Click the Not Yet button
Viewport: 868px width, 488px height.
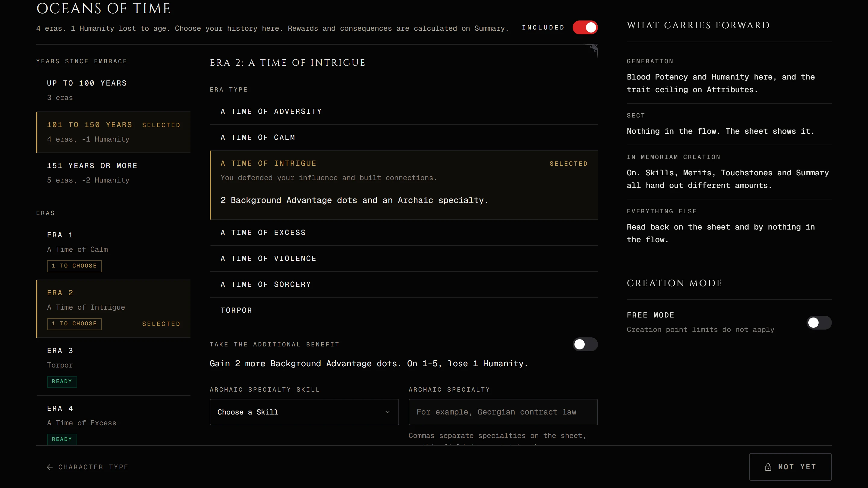coord(790,467)
